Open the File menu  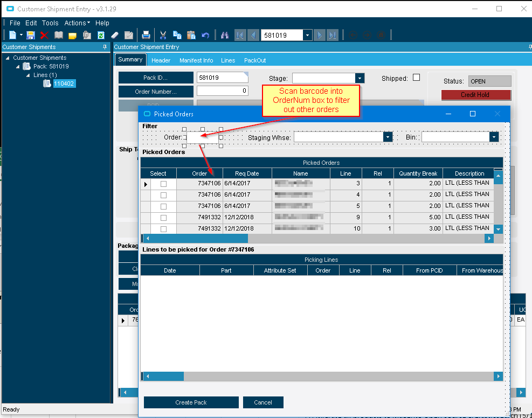15,23
